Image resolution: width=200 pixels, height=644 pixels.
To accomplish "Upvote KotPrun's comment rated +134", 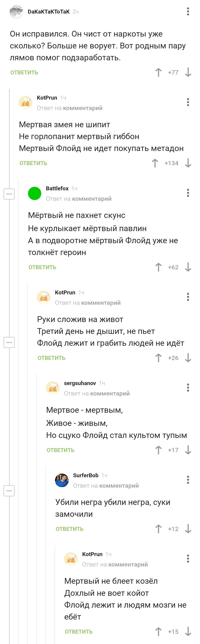I will pos(155,163).
